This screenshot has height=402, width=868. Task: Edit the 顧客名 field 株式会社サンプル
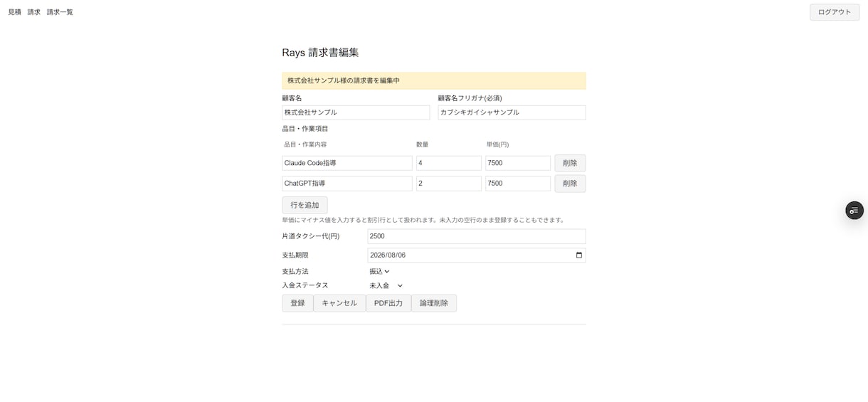click(356, 112)
